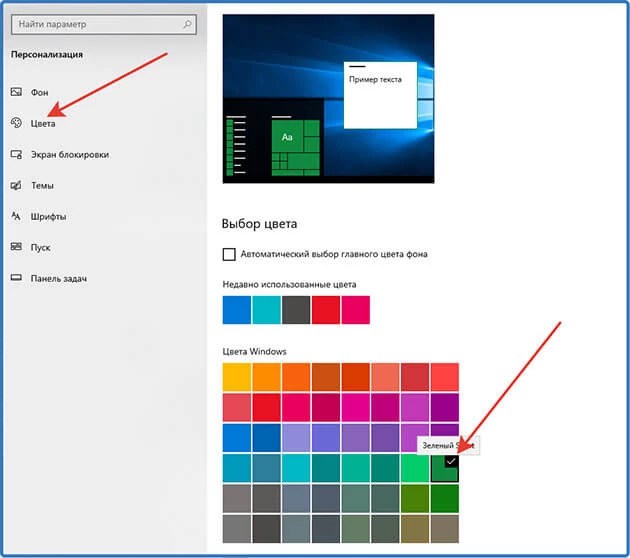Enable Автоматический выбор главного цвета фона checkbox
The height and width of the screenshot is (558, 630).
coord(229,254)
